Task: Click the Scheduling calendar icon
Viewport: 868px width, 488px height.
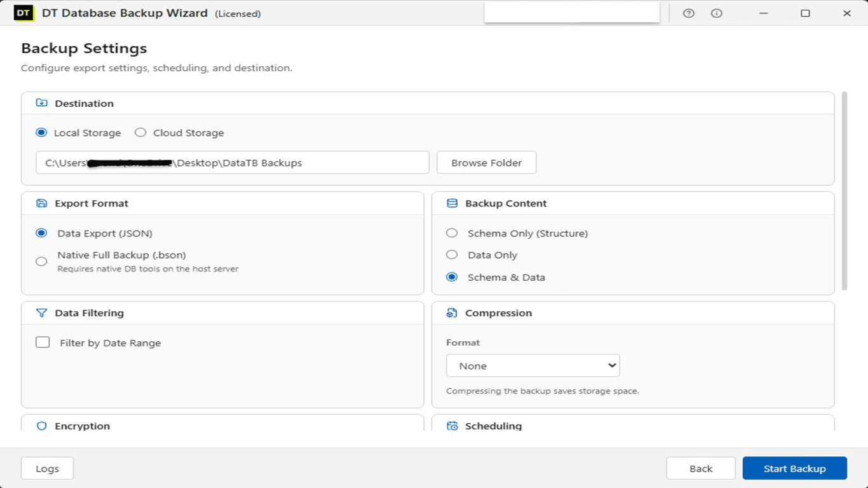Action: (x=452, y=426)
